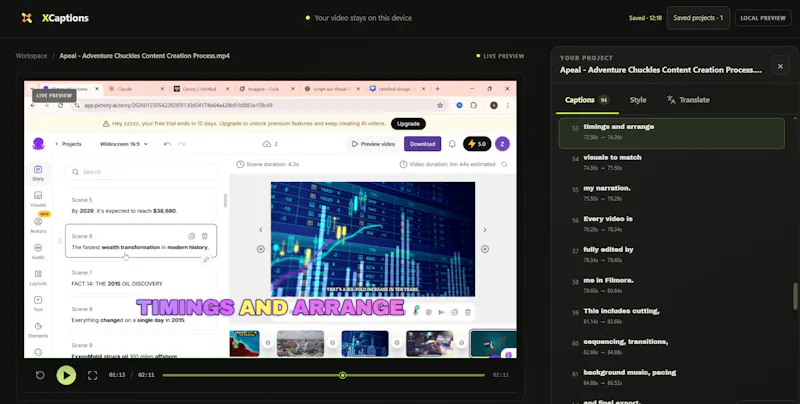Image resolution: width=800 pixels, height=404 pixels.
Task: Open Audio in the Pictory sidebar
Action: click(38, 251)
